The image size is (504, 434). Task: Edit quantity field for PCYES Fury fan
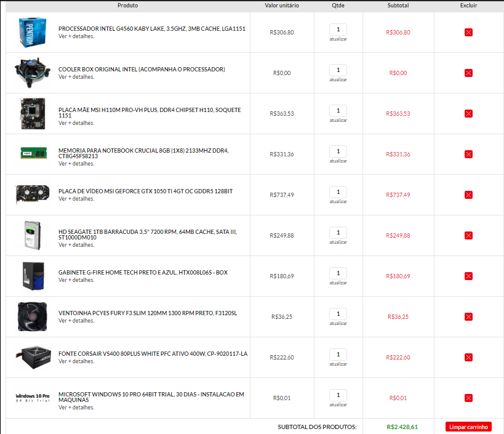click(338, 314)
